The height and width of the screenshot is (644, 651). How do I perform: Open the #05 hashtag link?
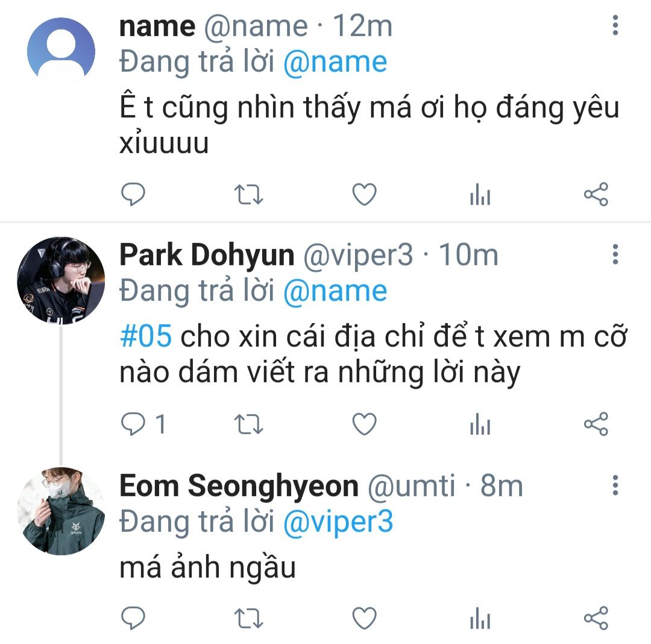pyautogui.click(x=146, y=338)
